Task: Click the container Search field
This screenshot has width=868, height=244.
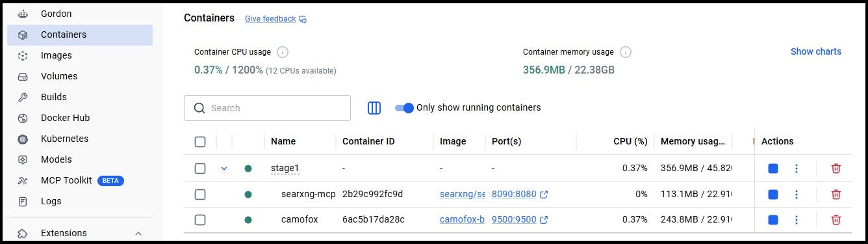Action: point(267,108)
